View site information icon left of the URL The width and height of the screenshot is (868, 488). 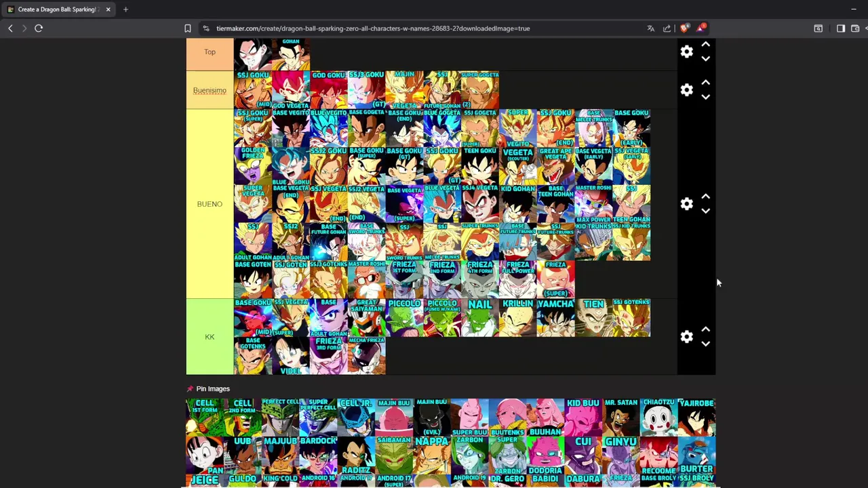point(206,28)
